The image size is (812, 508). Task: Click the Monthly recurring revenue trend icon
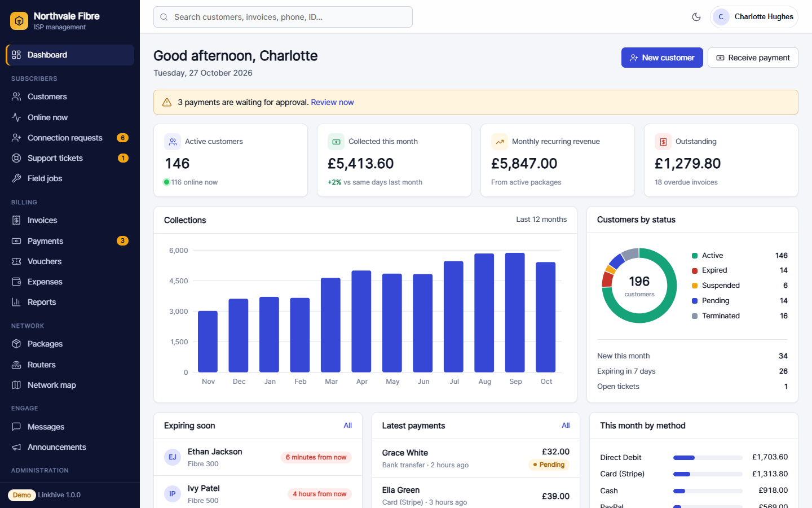coord(500,142)
